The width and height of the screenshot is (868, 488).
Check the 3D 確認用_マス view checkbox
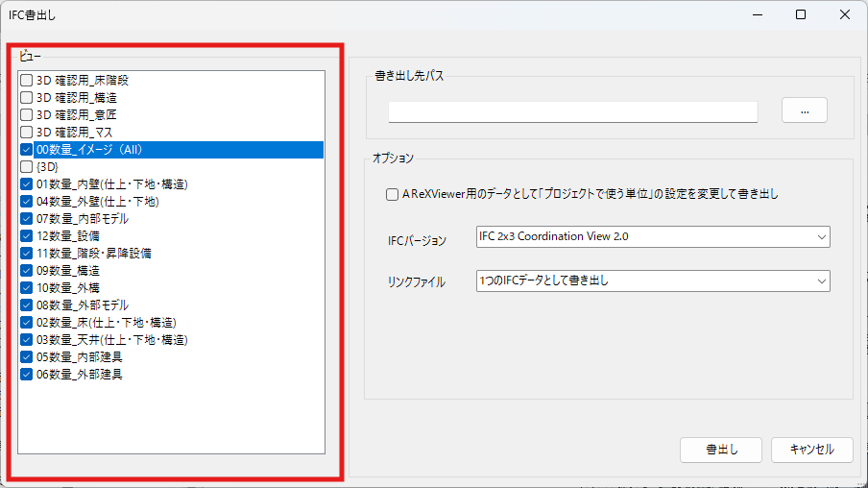point(27,133)
